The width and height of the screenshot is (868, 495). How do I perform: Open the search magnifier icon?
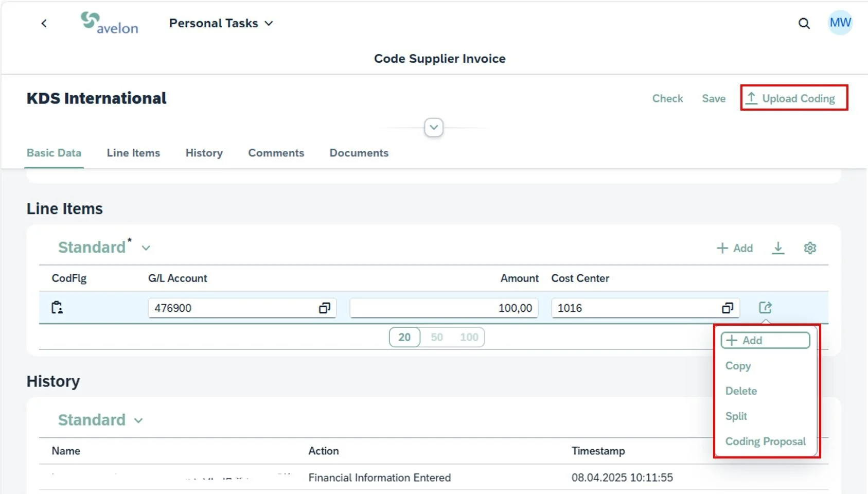[804, 23]
